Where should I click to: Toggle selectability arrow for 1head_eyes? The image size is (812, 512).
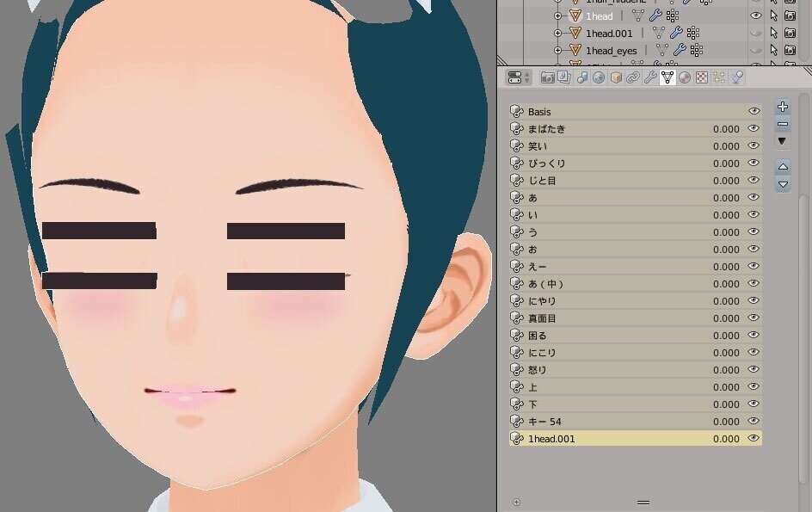(x=773, y=50)
